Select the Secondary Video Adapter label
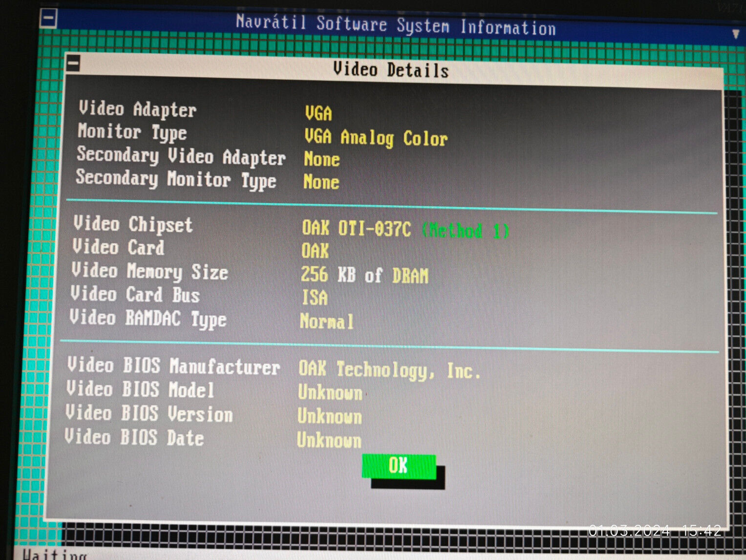 (x=181, y=156)
